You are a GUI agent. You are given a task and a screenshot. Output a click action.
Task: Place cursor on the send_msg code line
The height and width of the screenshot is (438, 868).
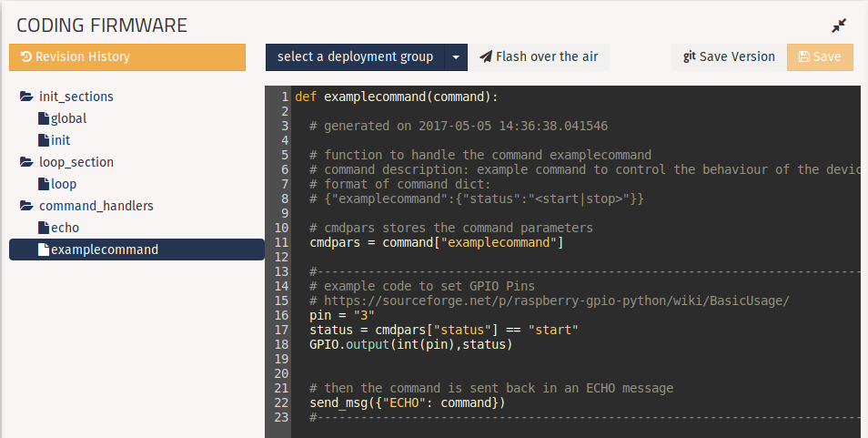tap(407, 402)
